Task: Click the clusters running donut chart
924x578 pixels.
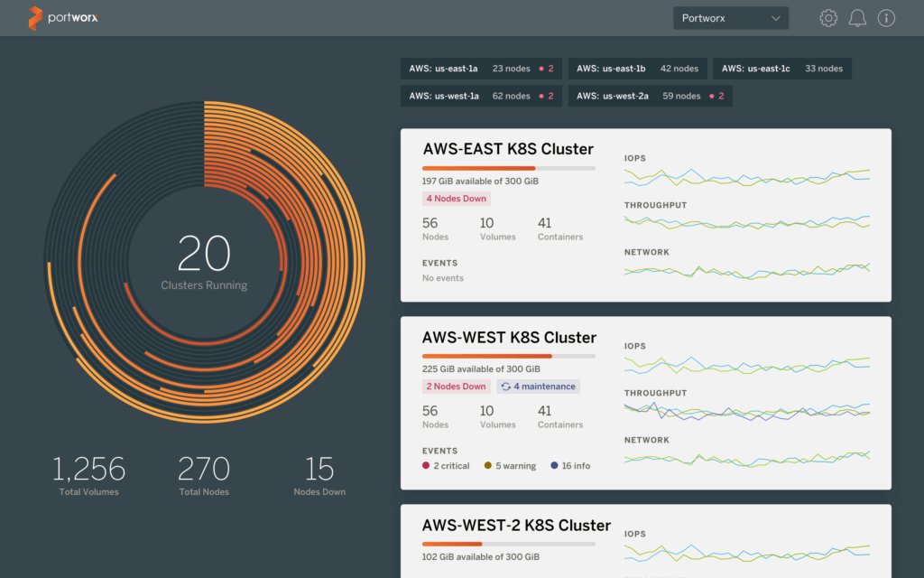Action: click(205, 254)
